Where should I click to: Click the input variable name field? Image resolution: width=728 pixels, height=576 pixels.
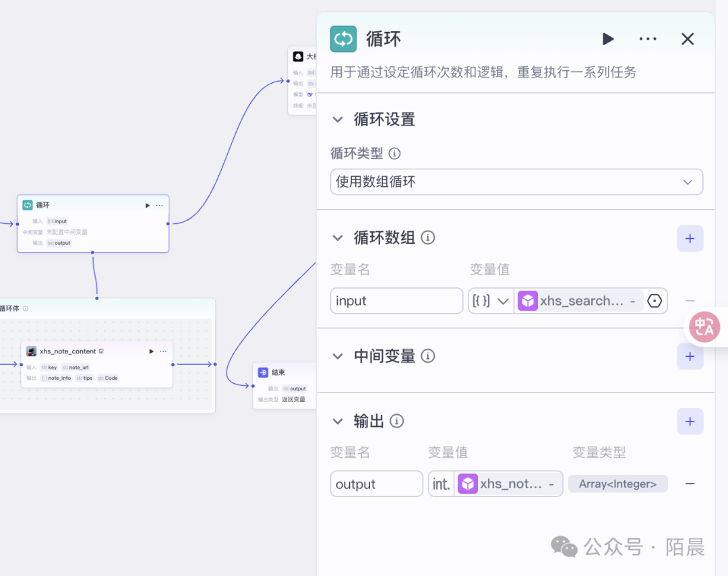pos(396,301)
